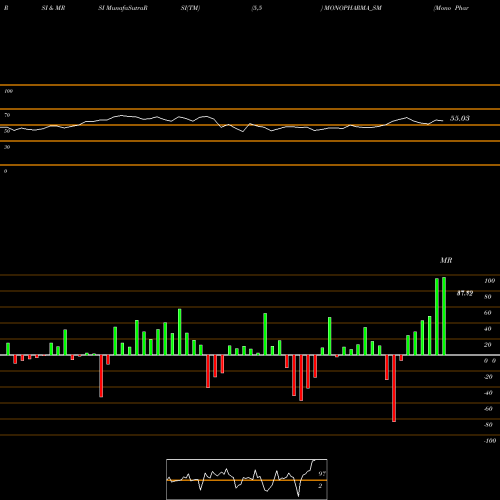500x500 pixels.
Task: Click the -80 label on the MR right axis
Action: [x=488, y=425]
